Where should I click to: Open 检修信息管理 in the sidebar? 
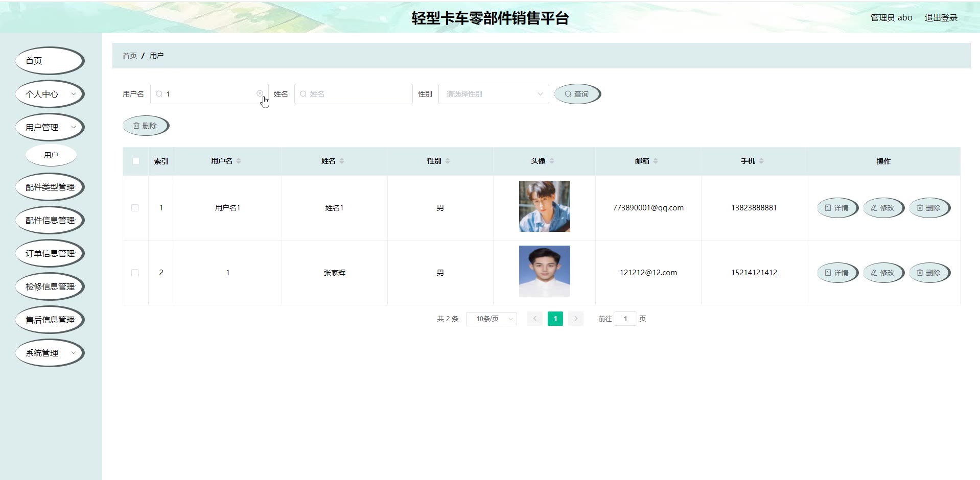click(50, 286)
